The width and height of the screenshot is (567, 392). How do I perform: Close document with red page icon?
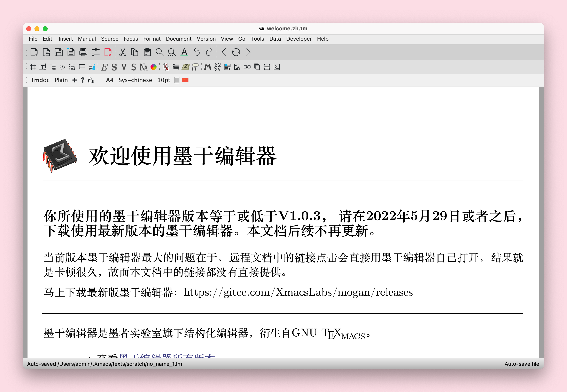pos(108,52)
